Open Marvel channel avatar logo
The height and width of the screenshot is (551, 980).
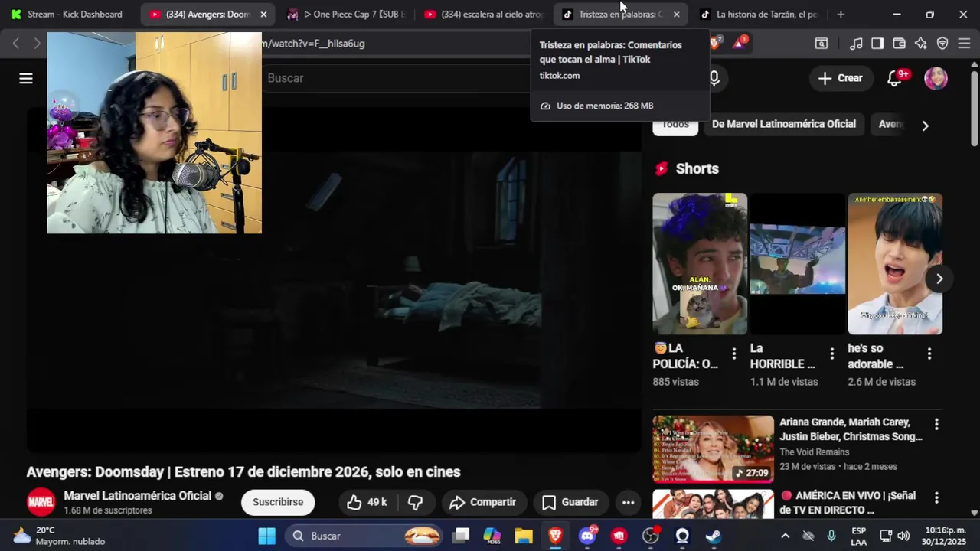41,502
